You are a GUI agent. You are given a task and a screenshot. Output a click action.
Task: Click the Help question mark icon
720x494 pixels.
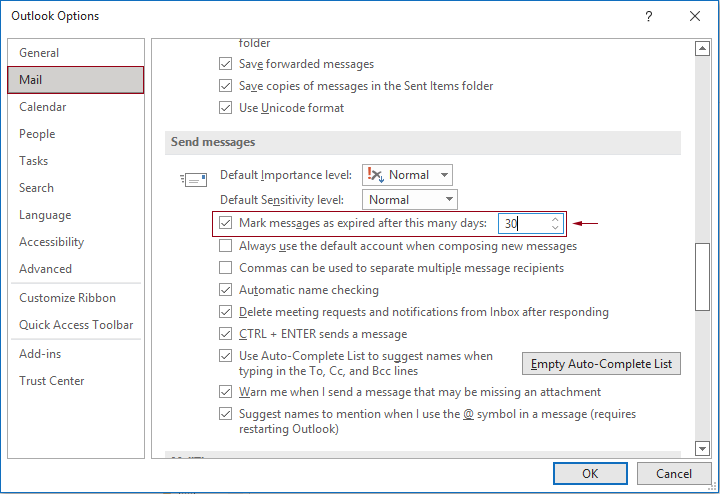pos(648,16)
